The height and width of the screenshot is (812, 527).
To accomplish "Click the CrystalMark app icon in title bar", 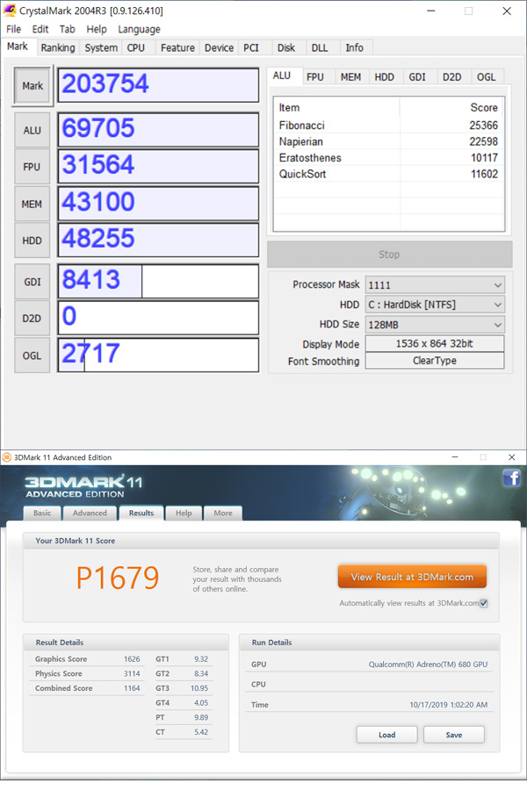I will click(x=10, y=11).
